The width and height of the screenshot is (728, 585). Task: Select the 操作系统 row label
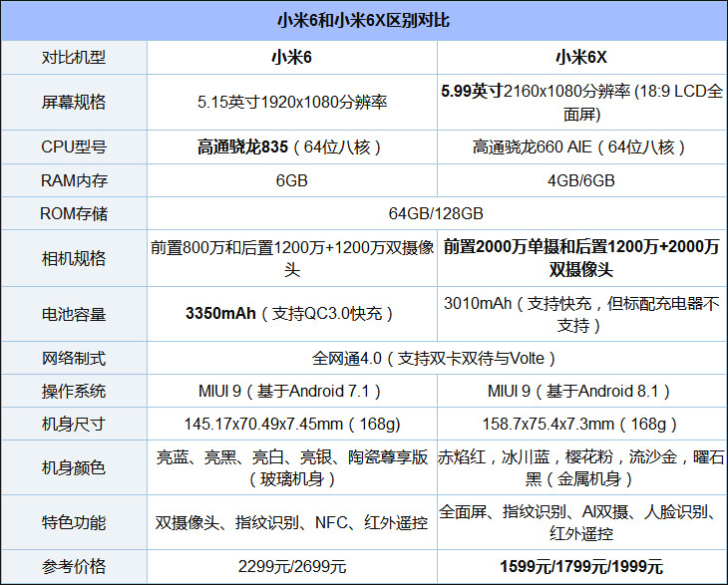point(74,391)
